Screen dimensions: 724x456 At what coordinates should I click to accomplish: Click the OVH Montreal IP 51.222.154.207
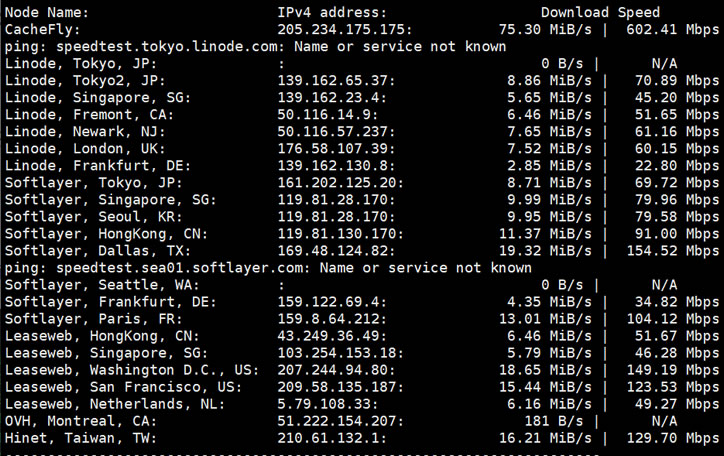click(340, 421)
